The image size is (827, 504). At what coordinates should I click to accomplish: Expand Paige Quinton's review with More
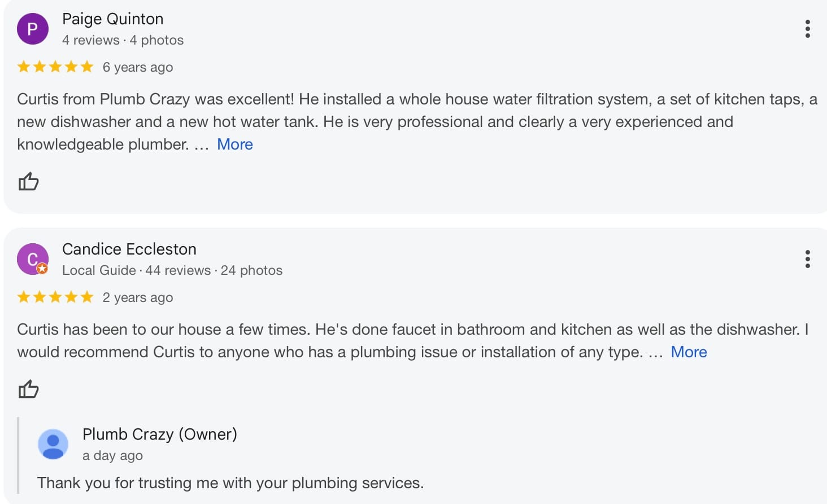click(235, 144)
